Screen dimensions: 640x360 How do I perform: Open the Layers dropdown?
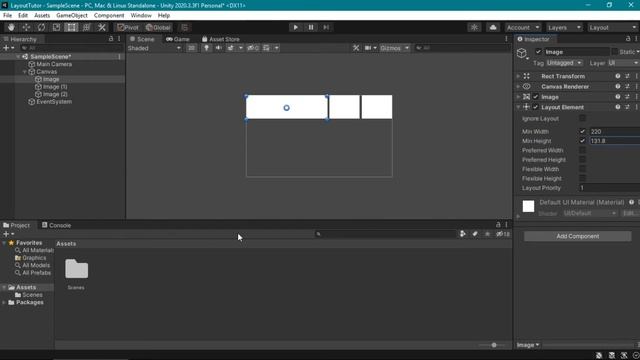click(564, 27)
